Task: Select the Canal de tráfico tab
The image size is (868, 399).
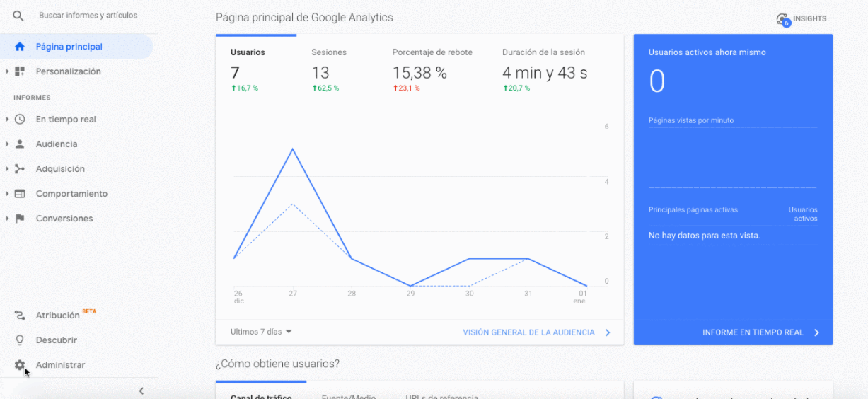Action: click(261, 396)
